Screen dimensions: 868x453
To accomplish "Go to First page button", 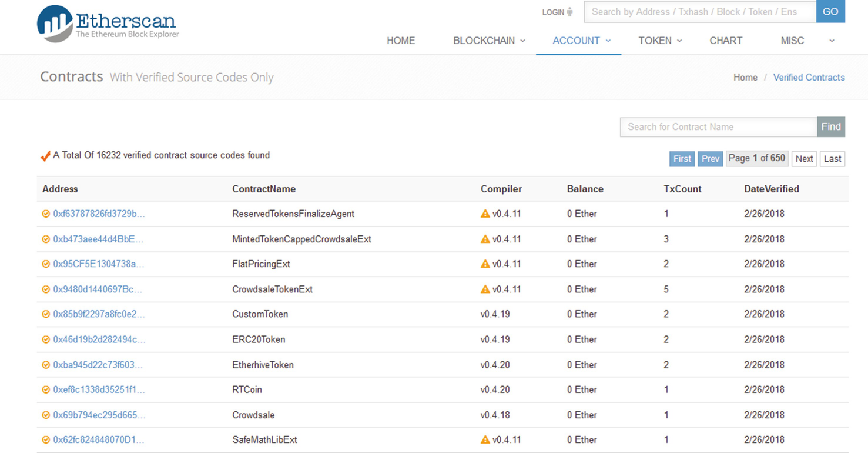I will coord(682,159).
